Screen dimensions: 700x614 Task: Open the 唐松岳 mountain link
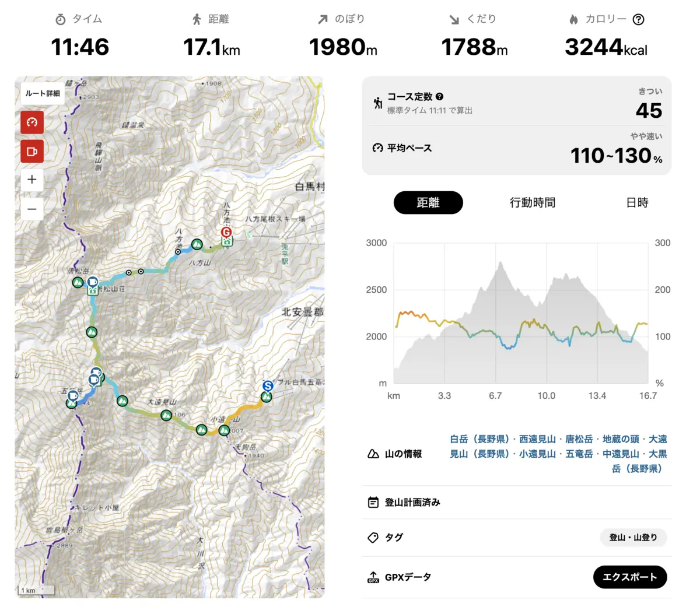pyautogui.click(x=579, y=439)
